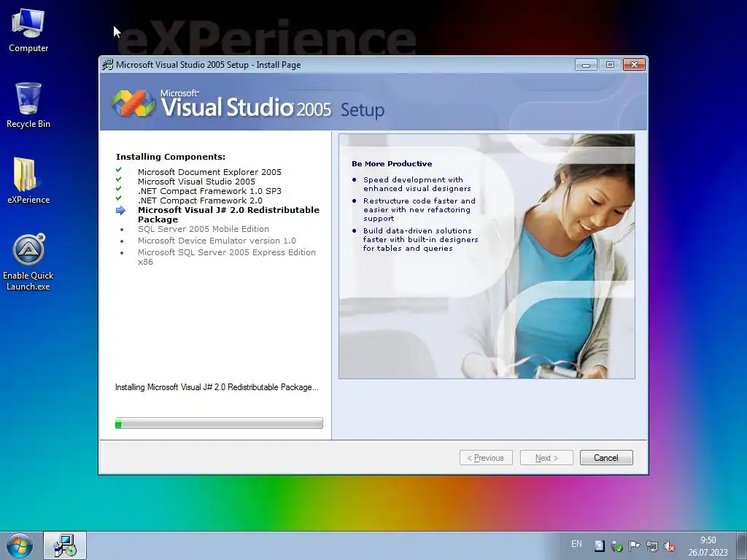Viewport: 747px width, 560px height.
Task: Click '.NET Compact Framework 1.0 SP3' entry
Action: pos(209,191)
